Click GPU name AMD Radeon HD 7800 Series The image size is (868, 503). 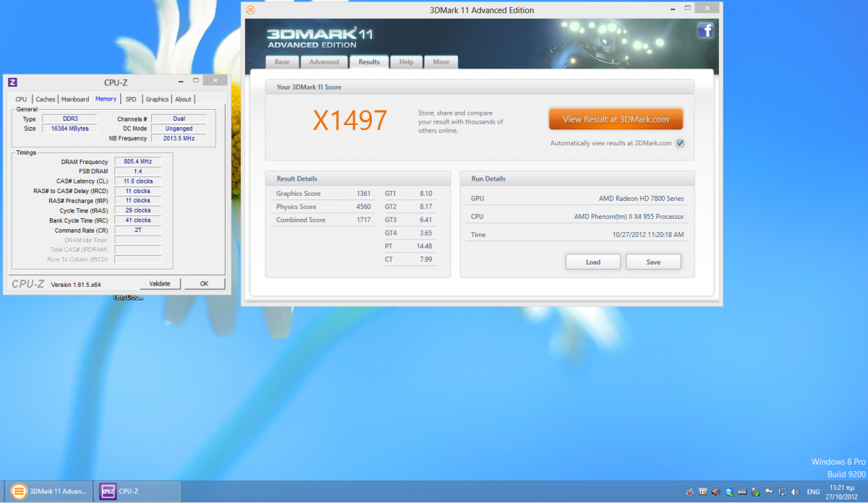(641, 198)
